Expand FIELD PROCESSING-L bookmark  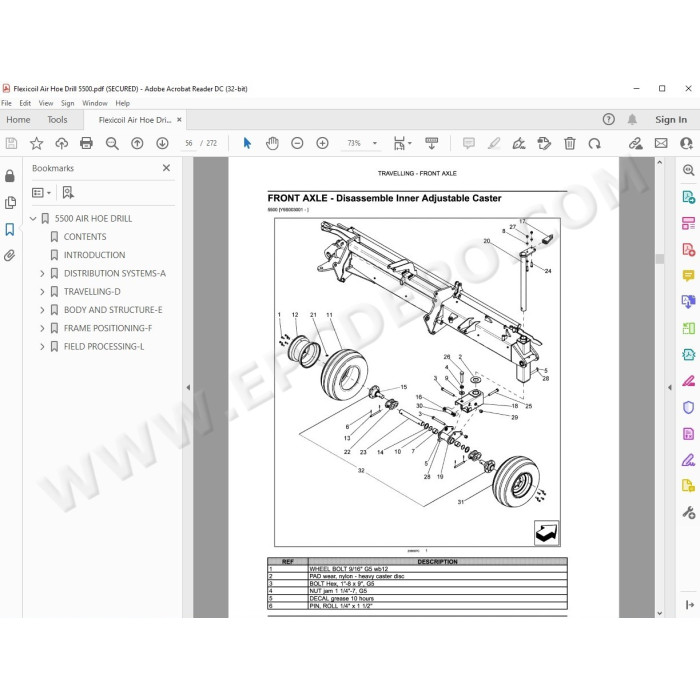pyautogui.click(x=42, y=346)
